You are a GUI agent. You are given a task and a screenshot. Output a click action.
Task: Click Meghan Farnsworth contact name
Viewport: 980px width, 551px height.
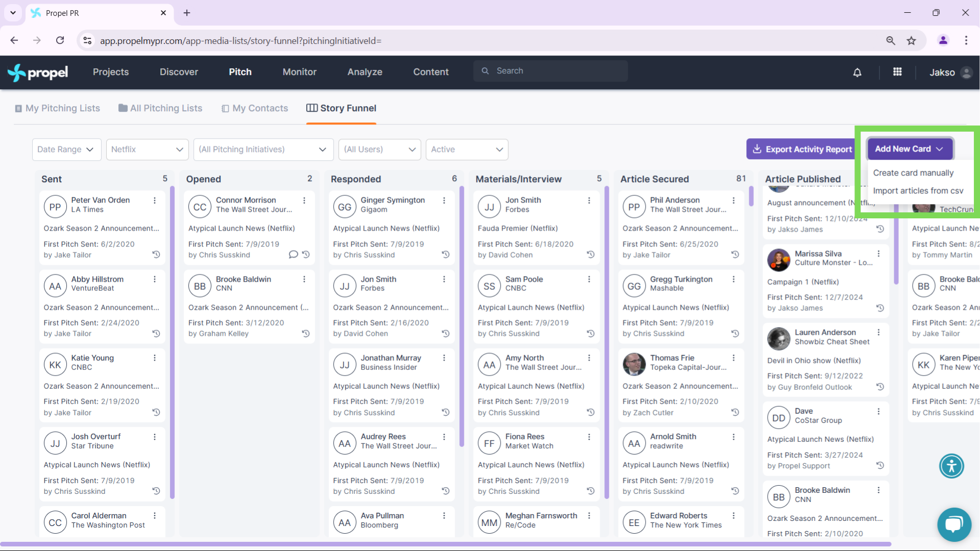[541, 516]
